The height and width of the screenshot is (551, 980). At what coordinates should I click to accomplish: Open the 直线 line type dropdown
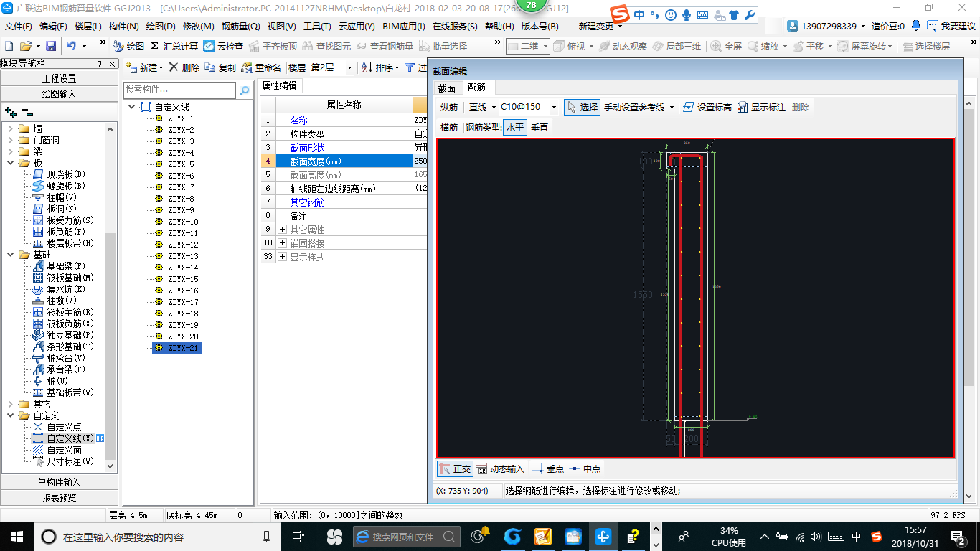[x=494, y=107]
